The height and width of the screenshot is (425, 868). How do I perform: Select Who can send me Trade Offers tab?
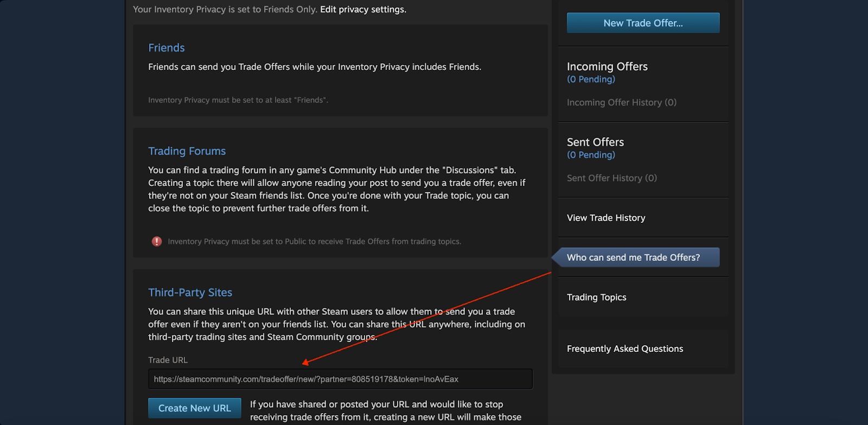(x=633, y=257)
